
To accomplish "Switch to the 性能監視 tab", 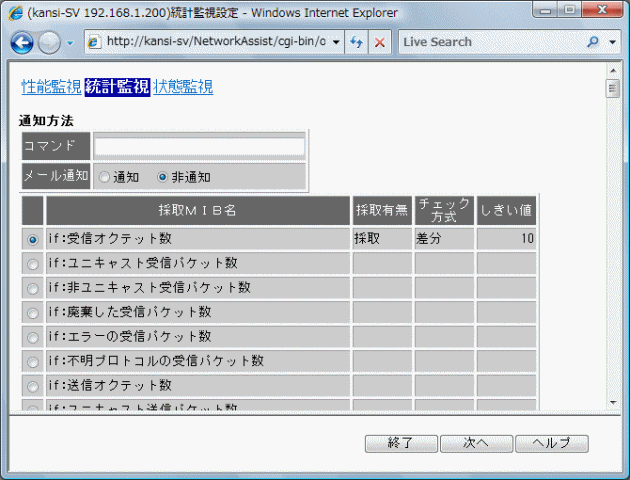I will 51,87.
